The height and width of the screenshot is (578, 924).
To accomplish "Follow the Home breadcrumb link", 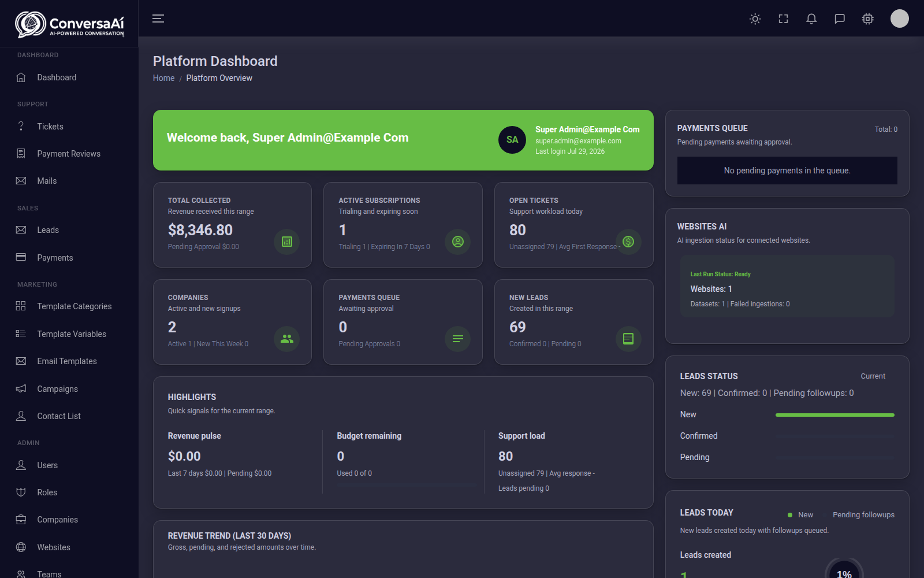I will [x=163, y=78].
